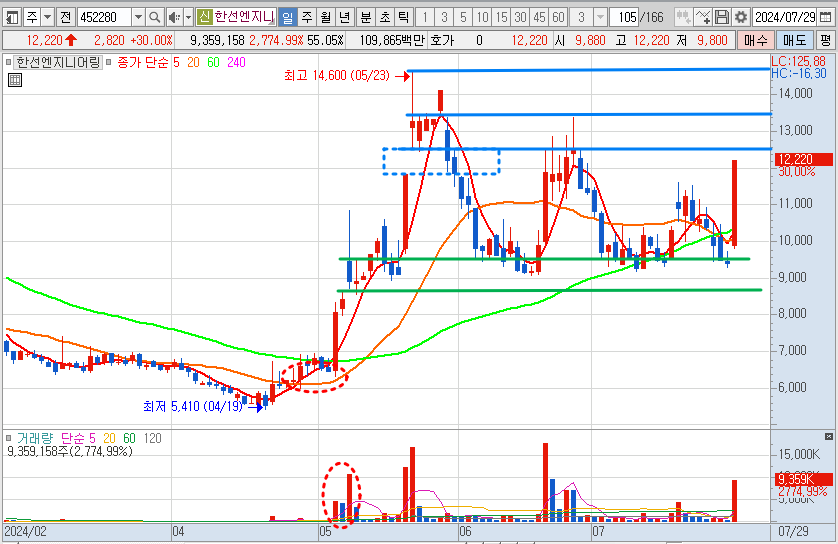Expand the dropdown next to speaker icon
Screen dimensions: 838x544
click(x=188, y=18)
